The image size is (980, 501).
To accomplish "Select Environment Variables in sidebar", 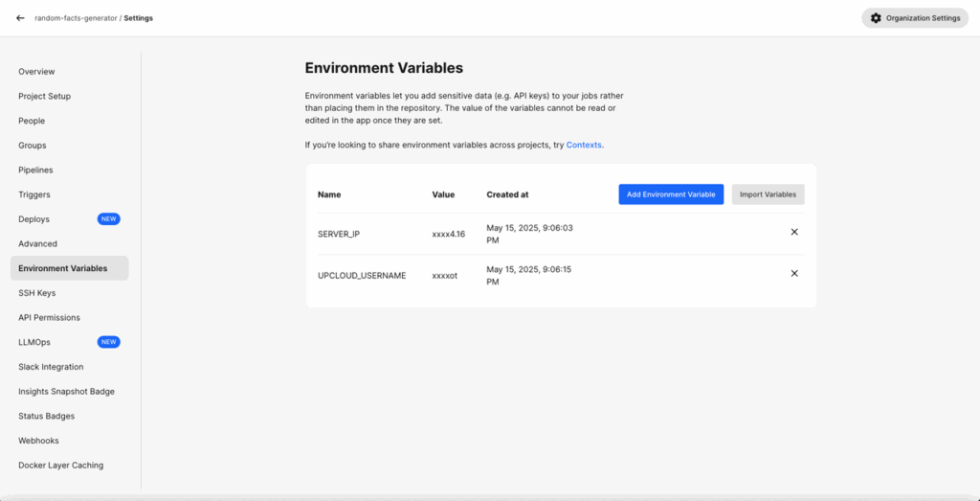I will 69,268.
